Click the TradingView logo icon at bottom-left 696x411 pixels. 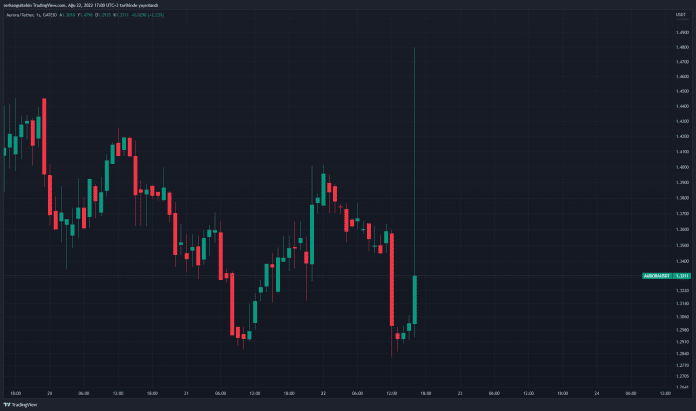(x=7, y=405)
